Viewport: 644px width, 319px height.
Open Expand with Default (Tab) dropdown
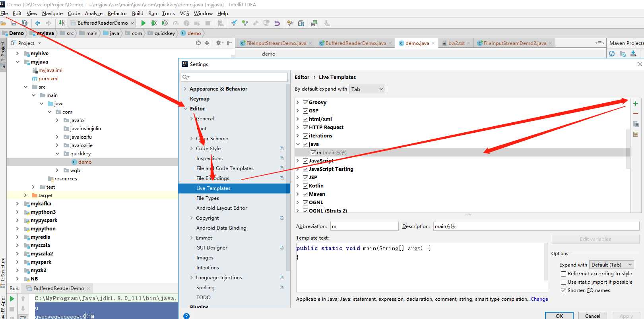click(x=611, y=265)
